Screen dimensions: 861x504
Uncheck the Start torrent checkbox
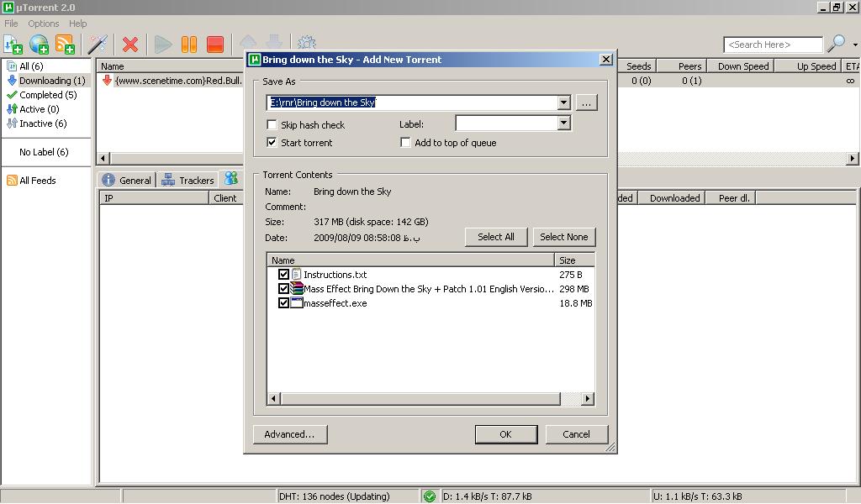(x=272, y=142)
